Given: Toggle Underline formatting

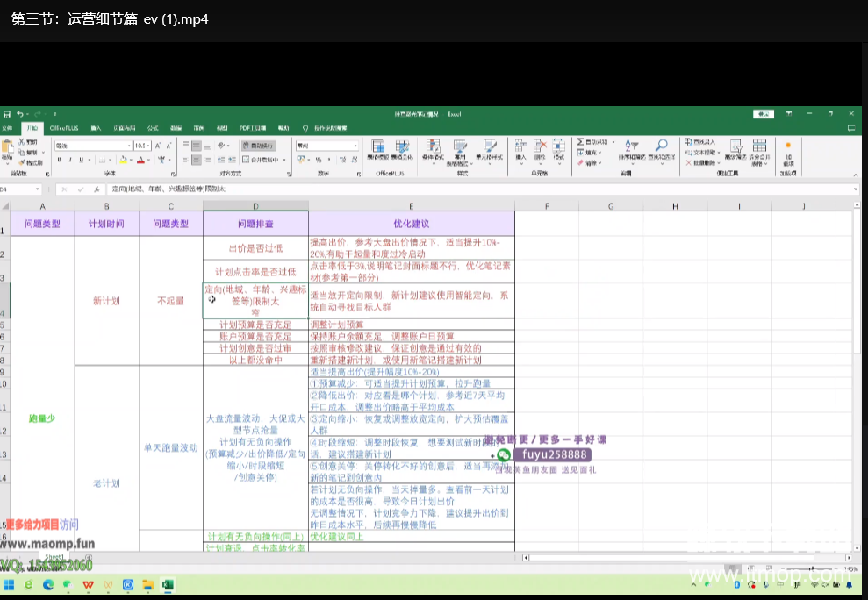Looking at the screenshot, I should [82, 160].
